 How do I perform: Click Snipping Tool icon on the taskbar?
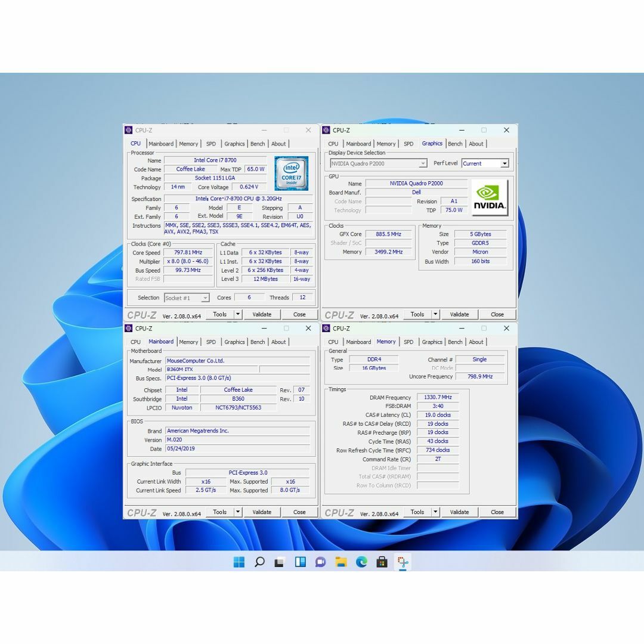[402, 562]
